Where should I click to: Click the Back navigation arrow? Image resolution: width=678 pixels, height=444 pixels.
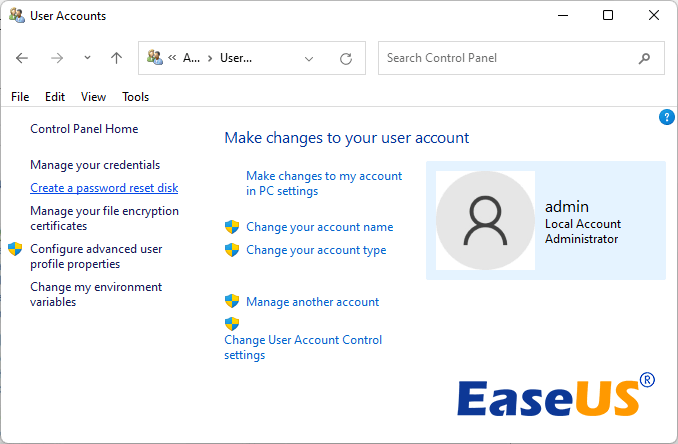point(22,58)
